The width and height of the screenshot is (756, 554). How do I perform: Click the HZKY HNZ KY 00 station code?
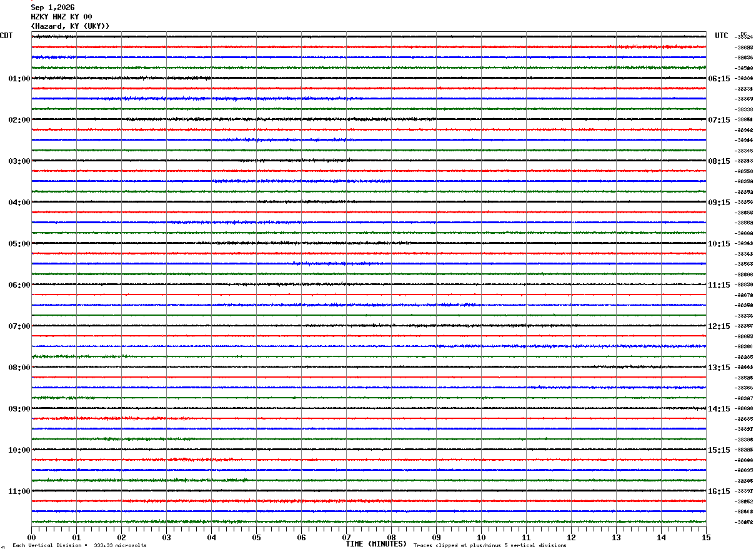(x=61, y=17)
